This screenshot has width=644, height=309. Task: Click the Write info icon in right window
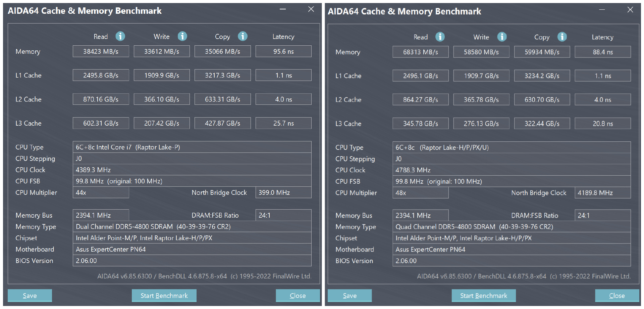(x=502, y=37)
